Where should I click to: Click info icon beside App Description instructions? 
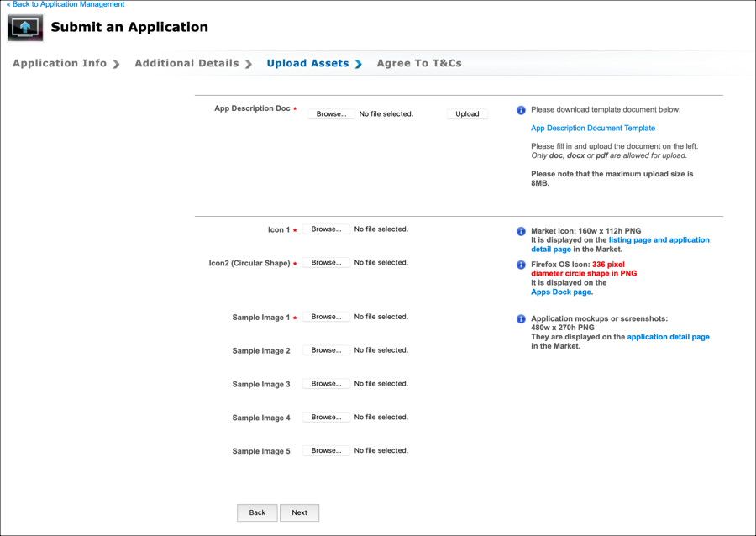click(521, 110)
